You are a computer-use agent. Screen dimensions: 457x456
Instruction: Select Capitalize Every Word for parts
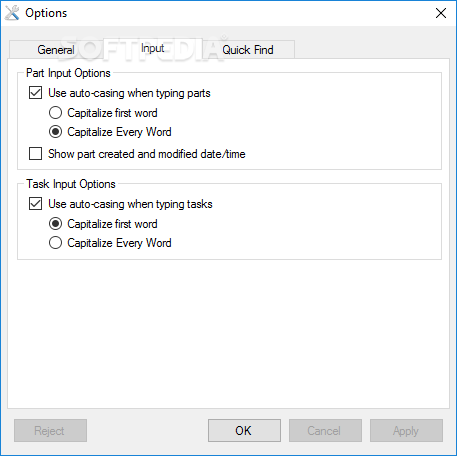click(x=55, y=132)
